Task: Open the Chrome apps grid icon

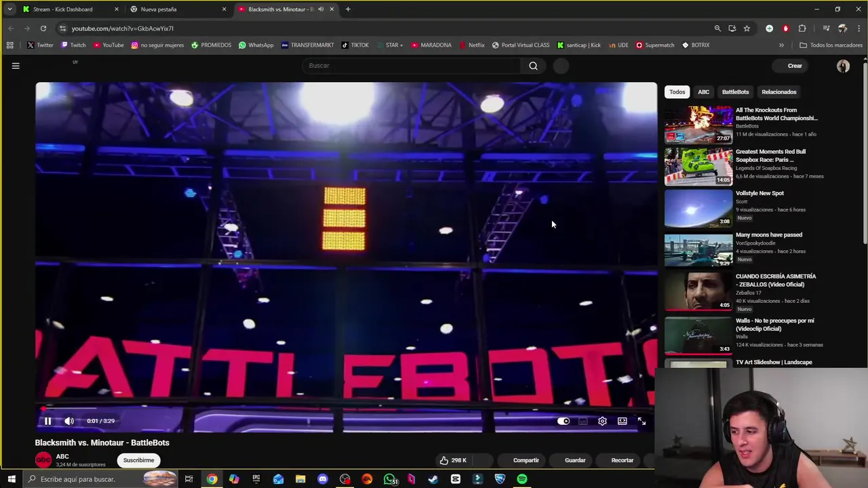Action: tap(9, 45)
